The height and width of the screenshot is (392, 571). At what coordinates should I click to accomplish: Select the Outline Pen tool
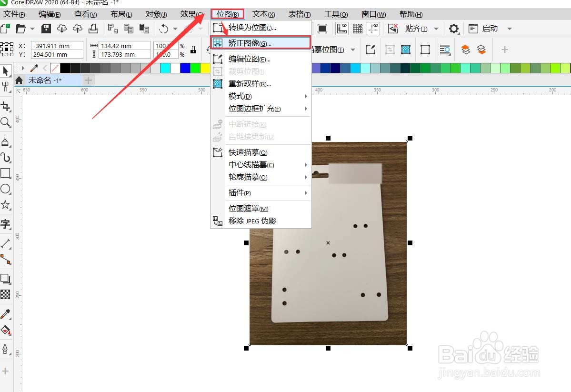pos(5,350)
